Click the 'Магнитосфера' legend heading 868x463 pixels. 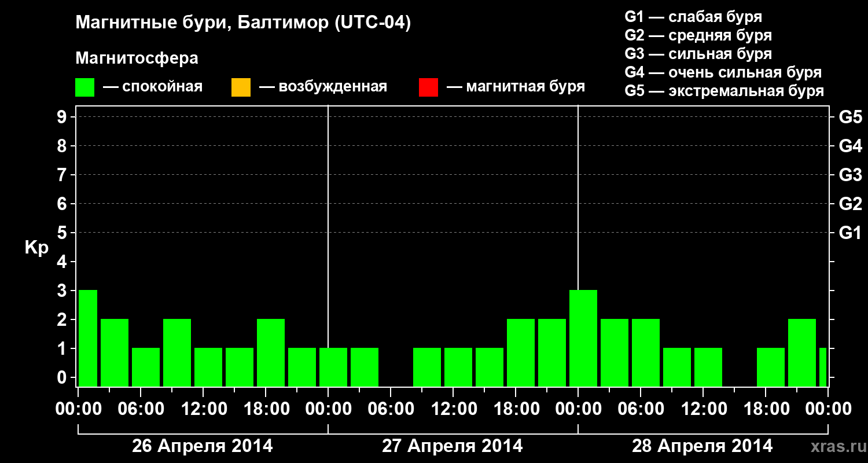click(137, 58)
